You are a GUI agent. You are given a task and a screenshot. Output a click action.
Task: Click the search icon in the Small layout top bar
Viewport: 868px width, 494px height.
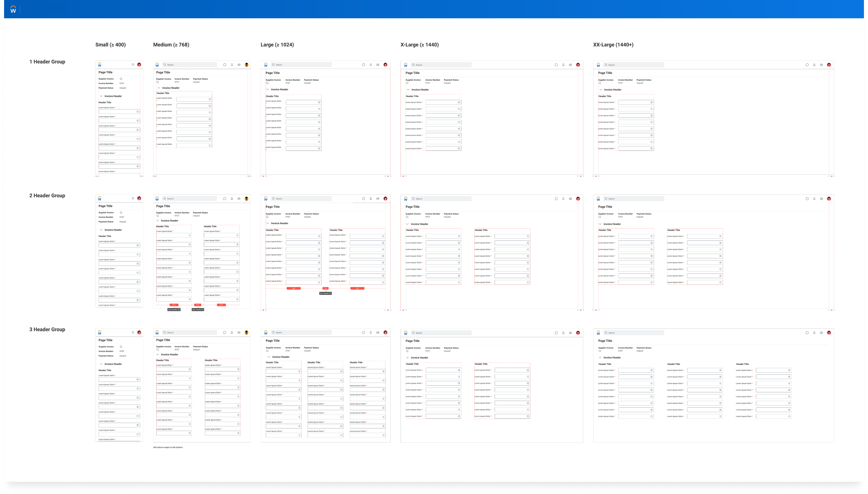[133, 64]
